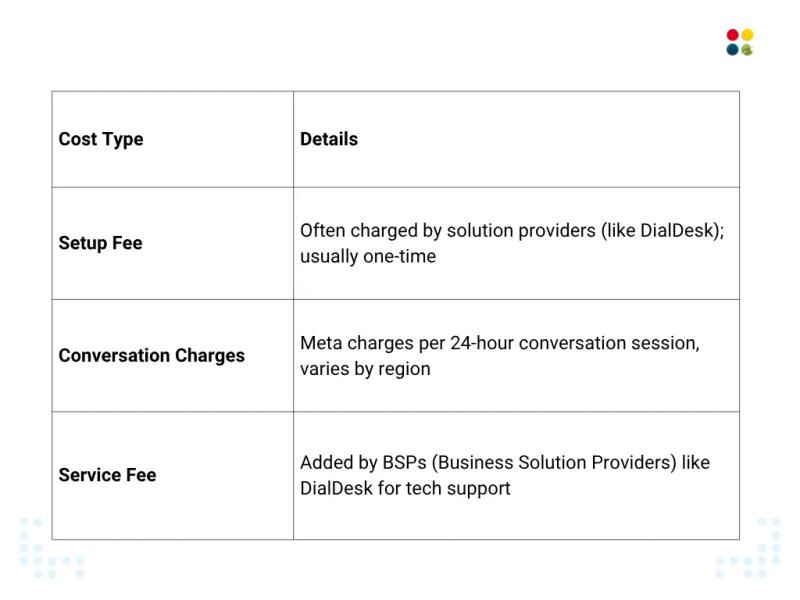Viewport: 800px width, 600px height.
Task: Select the Setup Fee details text
Action: 512,243
